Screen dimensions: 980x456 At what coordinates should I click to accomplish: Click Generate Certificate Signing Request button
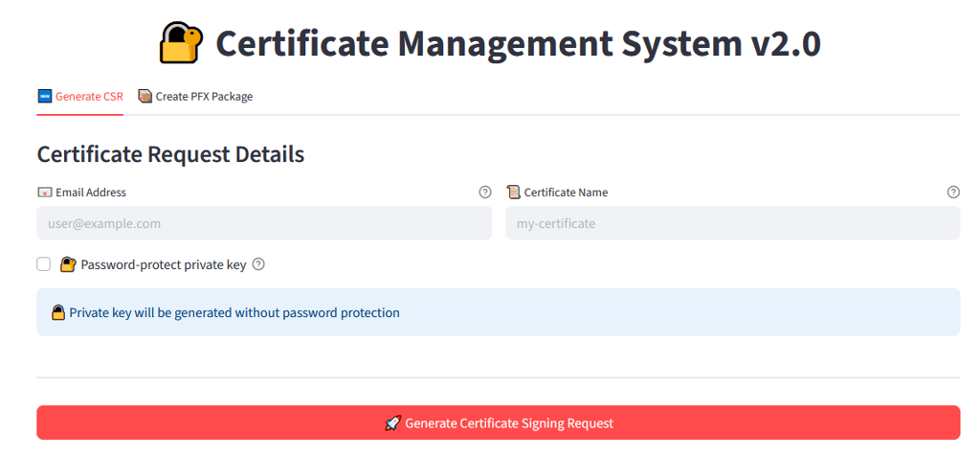tap(498, 422)
